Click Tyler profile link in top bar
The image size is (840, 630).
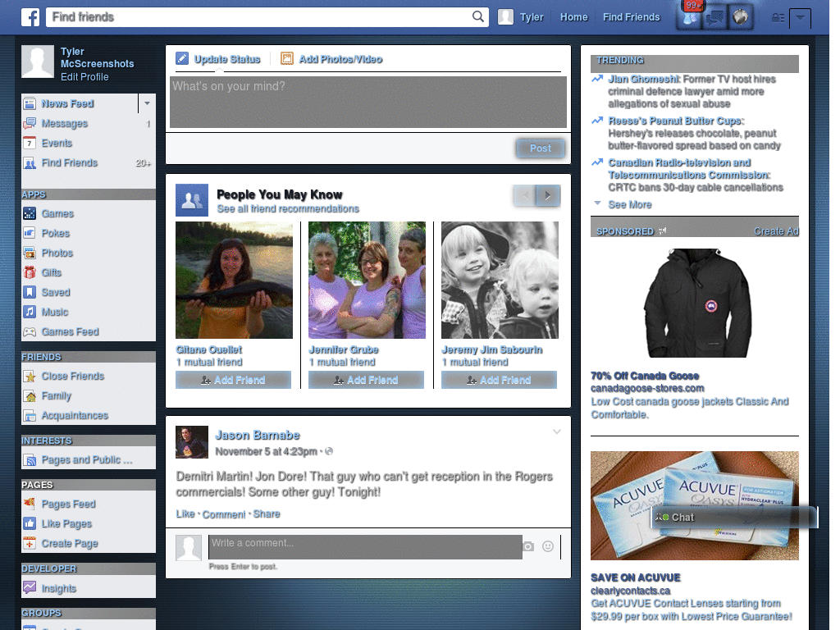[521, 17]
